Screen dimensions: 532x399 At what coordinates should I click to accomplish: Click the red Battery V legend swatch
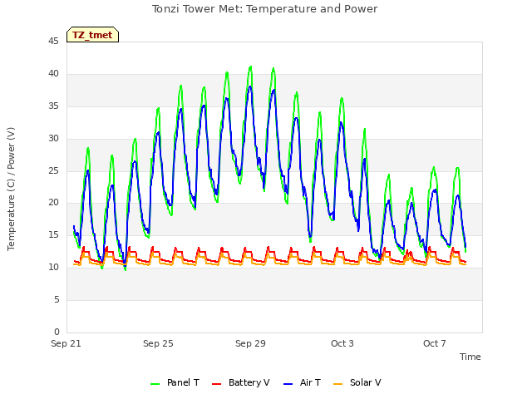click(x=216, y=384)
